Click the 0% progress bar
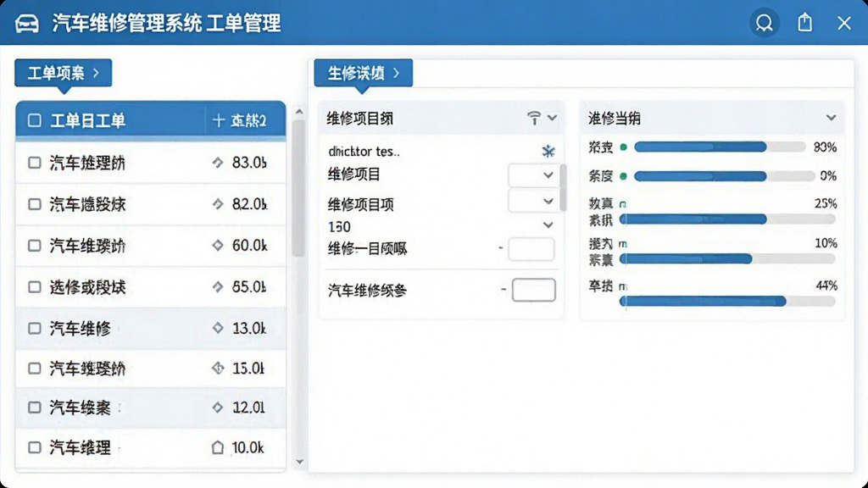The width and height of the screenshot is (868, 488). (x=724, y=176)
